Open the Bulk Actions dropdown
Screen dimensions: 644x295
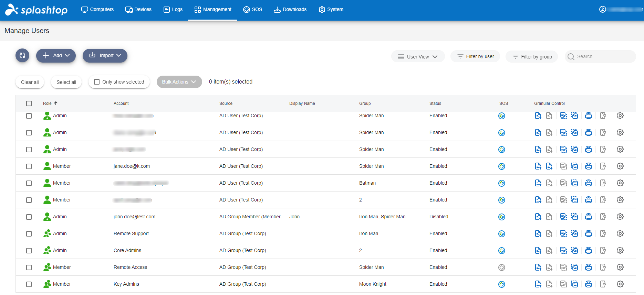tap(179, 82)
